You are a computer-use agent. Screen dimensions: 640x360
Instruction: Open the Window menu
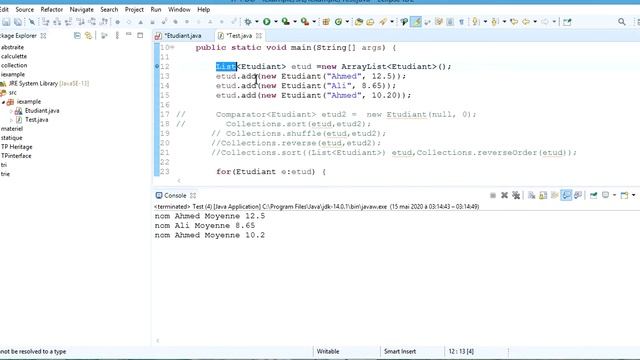coord(179,9)
